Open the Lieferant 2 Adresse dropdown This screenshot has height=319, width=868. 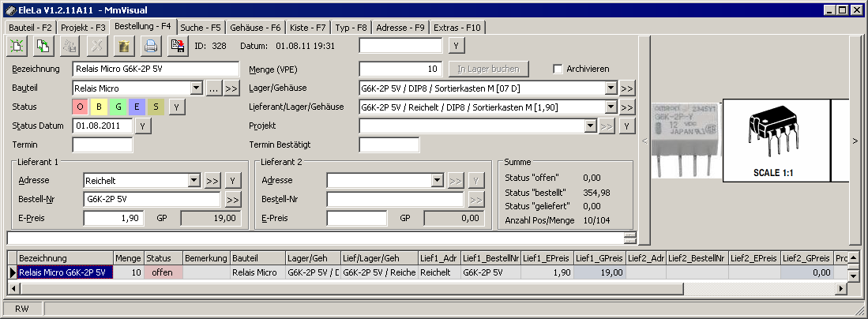(x=438, y=180)
